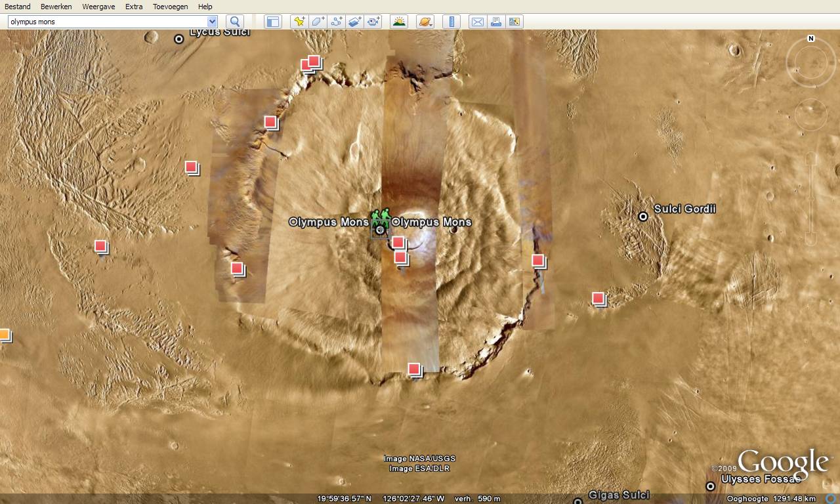Open the Toevoegen menu
840x504 pixels.
tap(170, 7)
